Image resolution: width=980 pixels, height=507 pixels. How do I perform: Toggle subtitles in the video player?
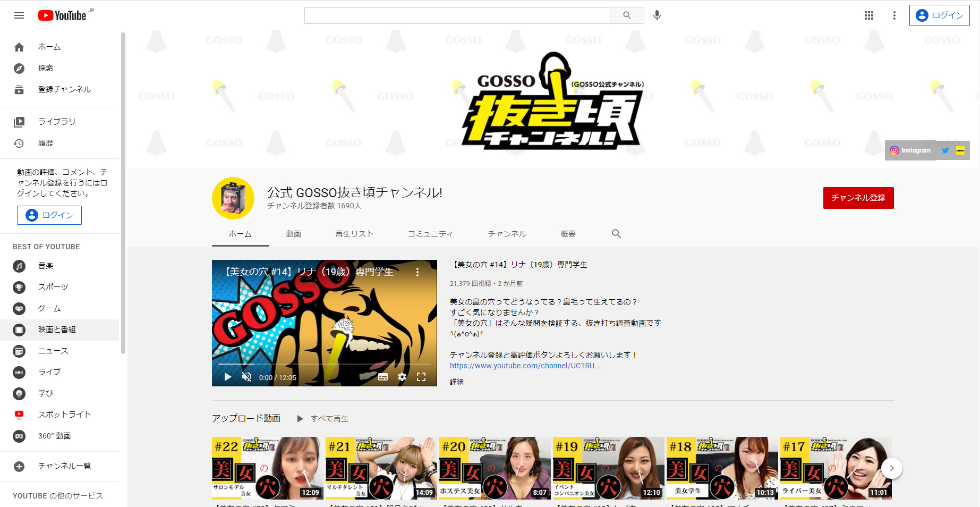(383, 377)
